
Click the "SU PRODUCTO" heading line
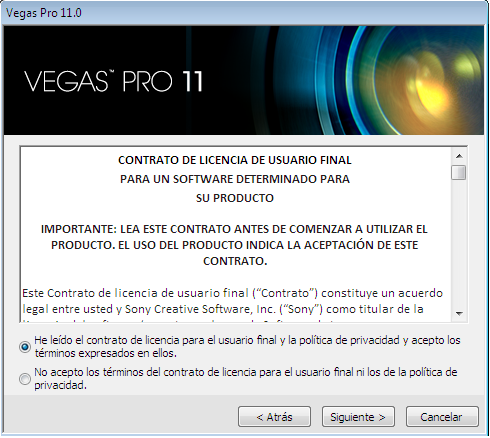tap(235, 198)
